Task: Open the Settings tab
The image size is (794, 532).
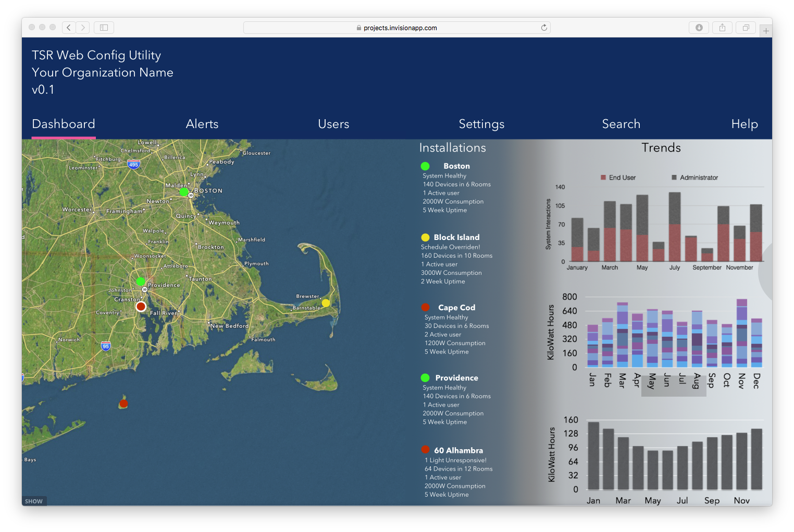Action: click(481, 124)
